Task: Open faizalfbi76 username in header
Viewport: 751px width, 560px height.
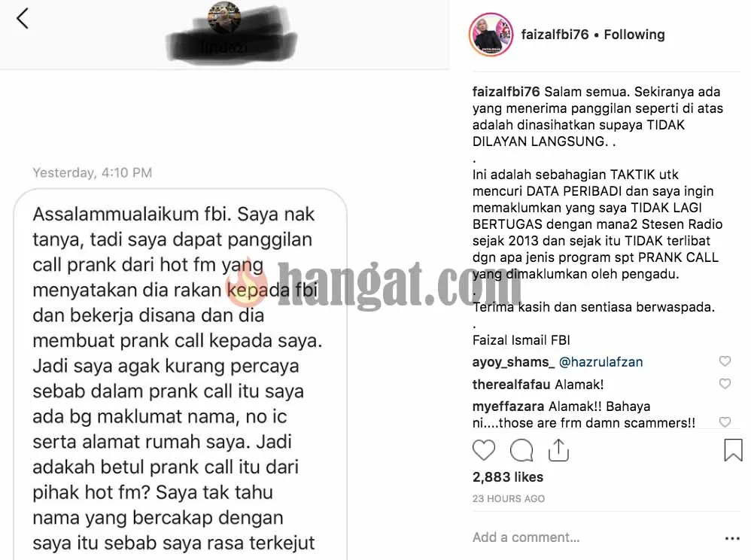Action: 555,35
